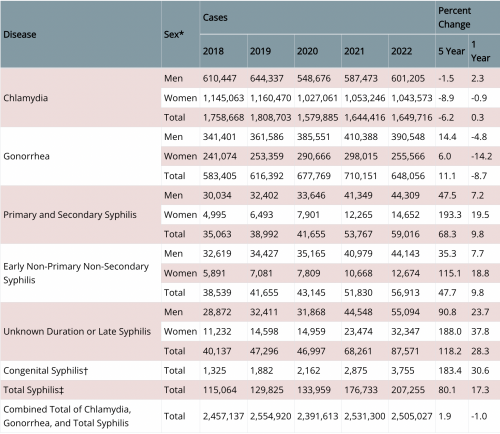Select the Combined Total row label
The image size is (500, 434).
[67, 416]
